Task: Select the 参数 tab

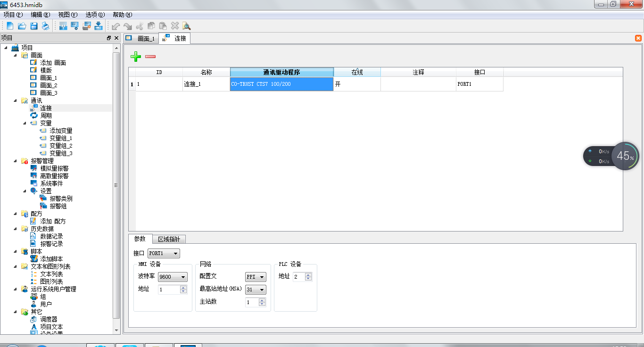Action: coord(140,239)
